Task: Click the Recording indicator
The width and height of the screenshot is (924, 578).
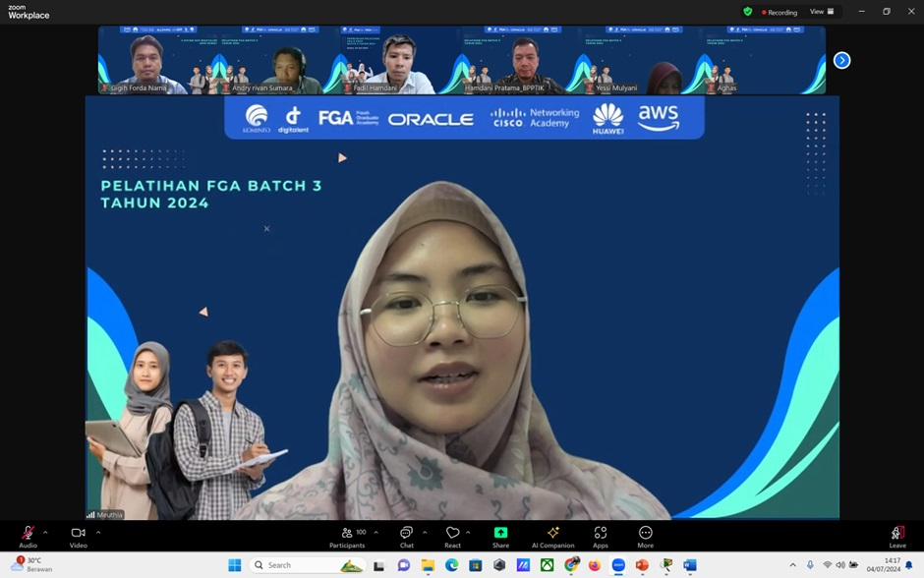Action: (x=780, y=13)
